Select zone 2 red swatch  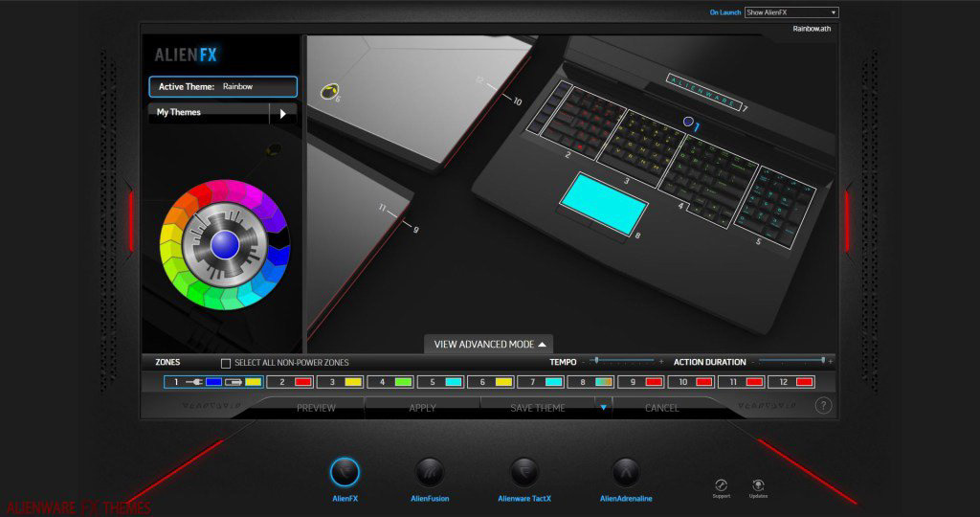(303, 382)
